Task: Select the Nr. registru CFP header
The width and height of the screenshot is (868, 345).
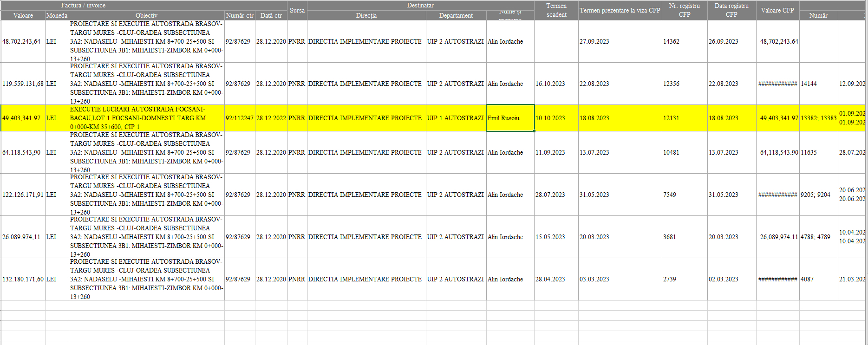Action: tap(684, 10)
